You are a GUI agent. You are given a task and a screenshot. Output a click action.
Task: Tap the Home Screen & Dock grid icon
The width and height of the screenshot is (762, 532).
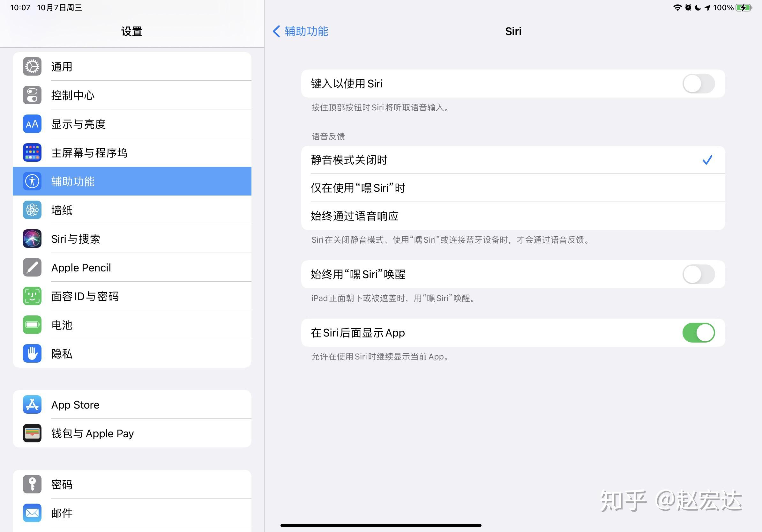(x=32, y=152)
